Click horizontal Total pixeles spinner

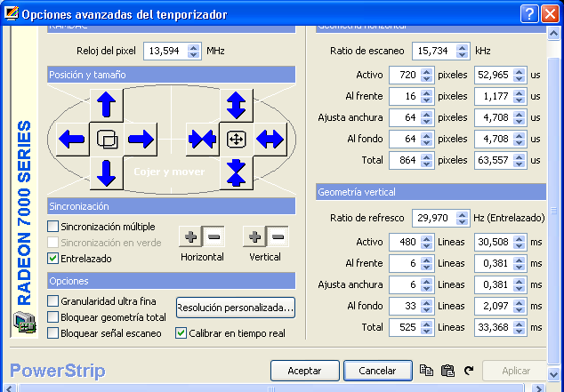tap(427, 160)
